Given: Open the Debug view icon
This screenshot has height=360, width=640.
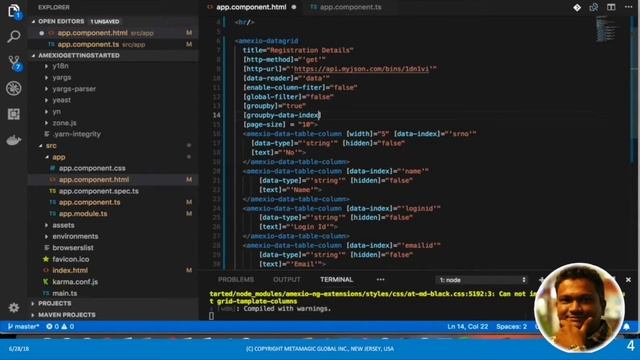Looking at the screenshot, I should 14,88.
